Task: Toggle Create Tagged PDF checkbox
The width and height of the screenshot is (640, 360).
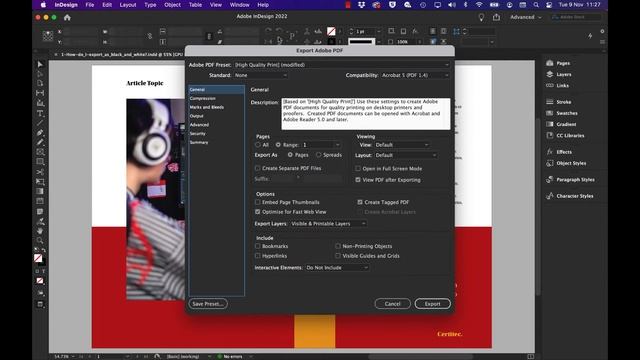Action: (x=360, y=202)
